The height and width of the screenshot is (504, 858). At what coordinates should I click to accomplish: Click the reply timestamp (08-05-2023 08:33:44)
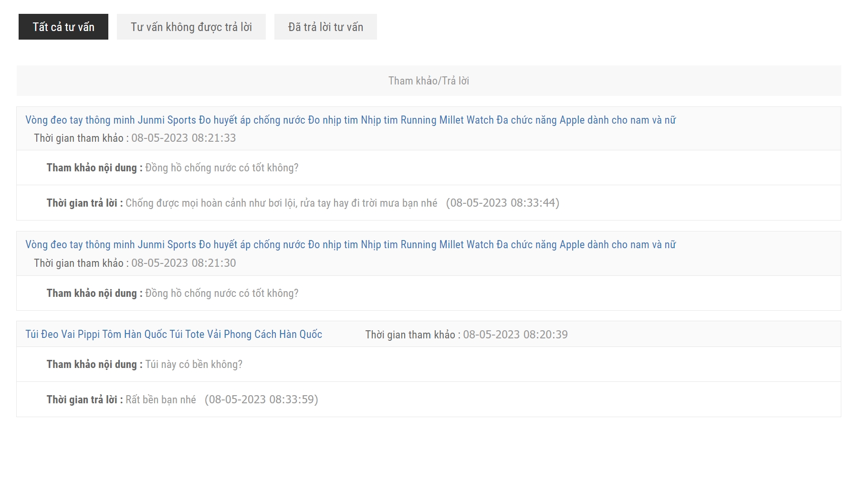click(502, 203)
